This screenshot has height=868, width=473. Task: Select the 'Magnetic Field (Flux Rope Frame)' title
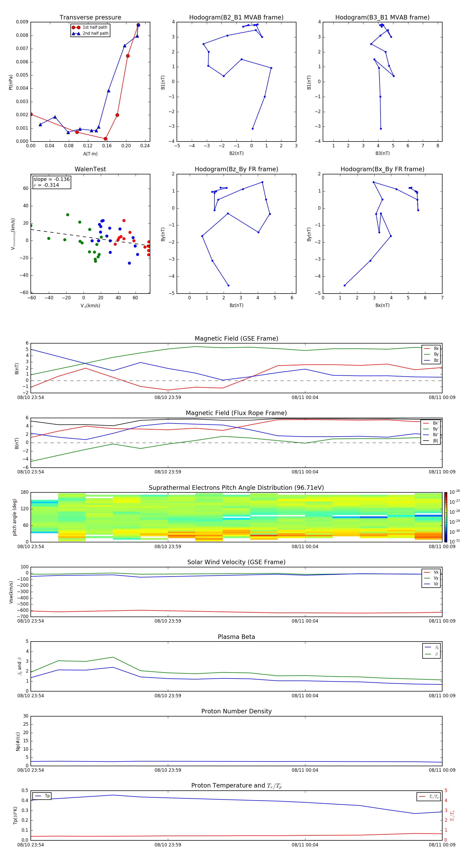[236, 413]
